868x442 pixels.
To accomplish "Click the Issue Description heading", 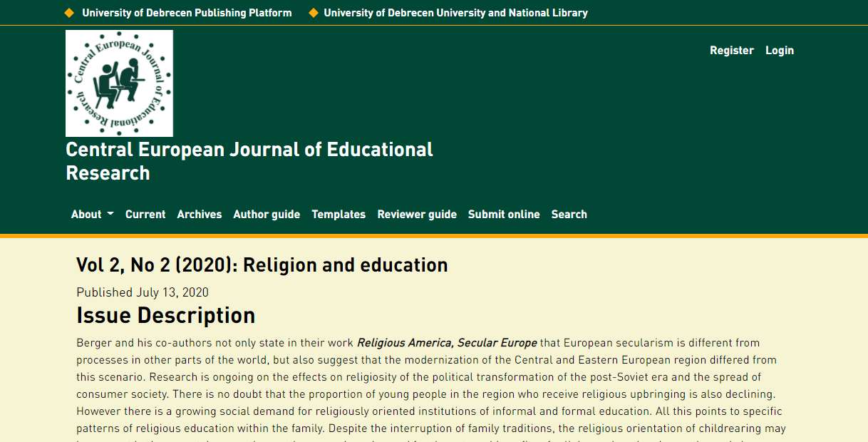I will click(165, 315).
